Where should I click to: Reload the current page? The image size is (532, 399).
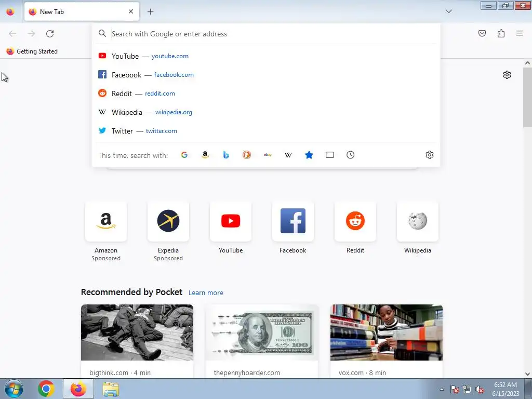pyautogui.click(x=50, y=34)
